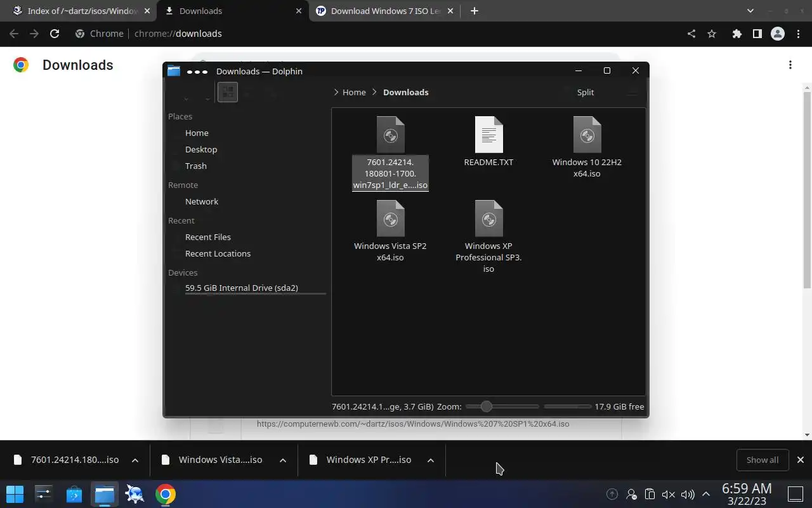Toggle Chrome side panel icon
Viewport: 812px width, 508px height.
tap(757, 34)
